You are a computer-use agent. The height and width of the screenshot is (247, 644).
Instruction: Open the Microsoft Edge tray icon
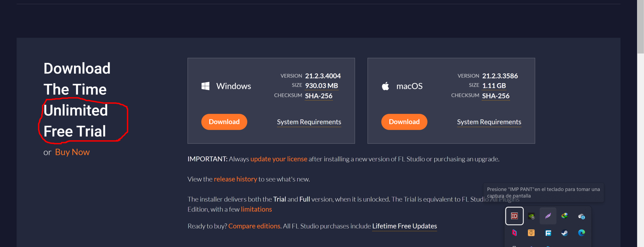tap(582, 233)
